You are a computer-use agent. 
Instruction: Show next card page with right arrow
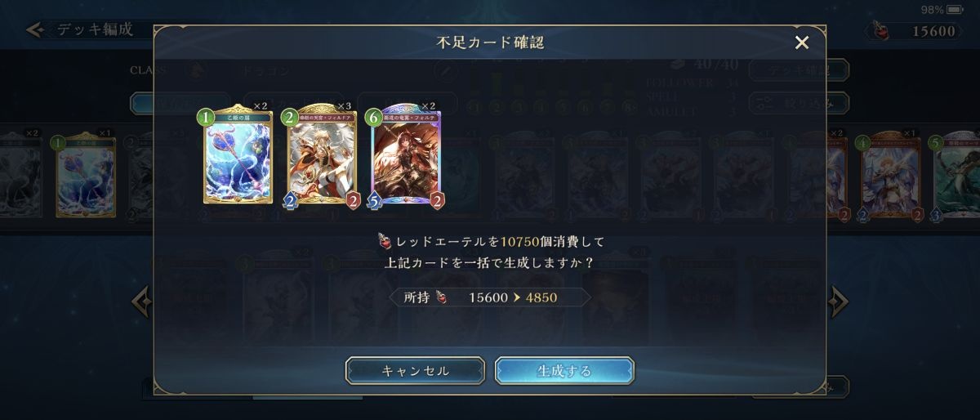point(839,302)
